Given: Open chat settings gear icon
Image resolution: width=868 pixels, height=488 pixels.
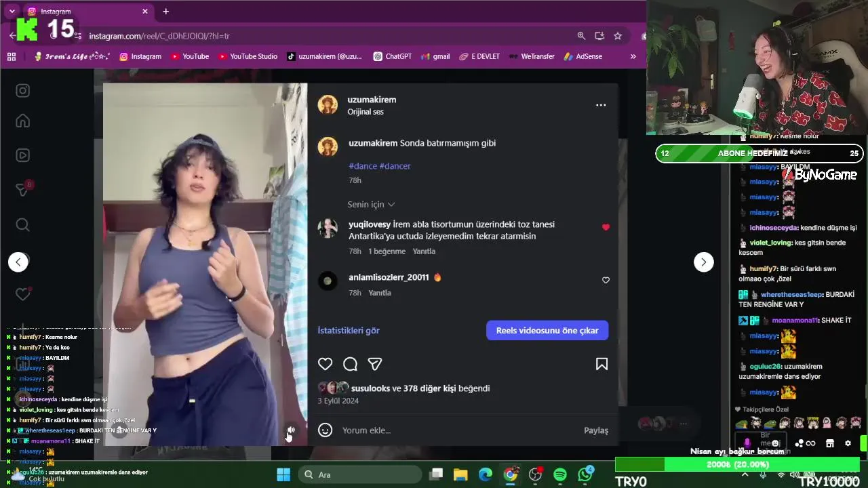Looking at the screenshot, I should pos(848,443).
